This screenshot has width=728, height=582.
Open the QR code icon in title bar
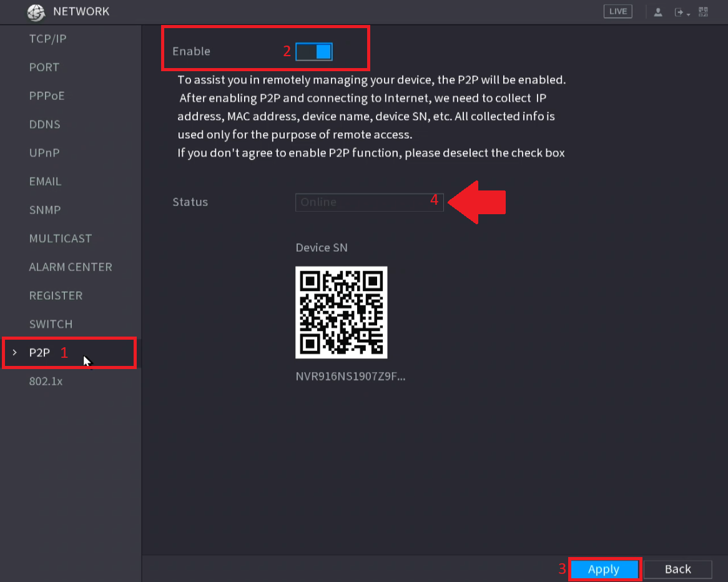tap(702, 11)
